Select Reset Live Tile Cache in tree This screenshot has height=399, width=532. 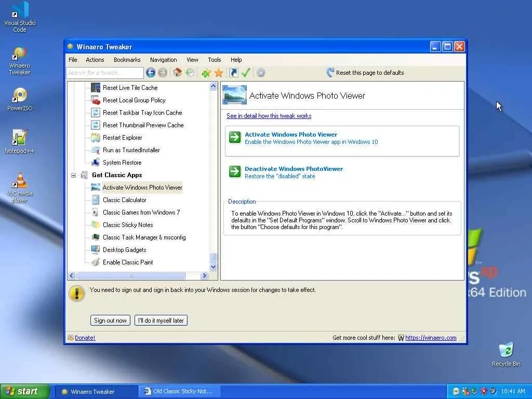tap(130, 87)
